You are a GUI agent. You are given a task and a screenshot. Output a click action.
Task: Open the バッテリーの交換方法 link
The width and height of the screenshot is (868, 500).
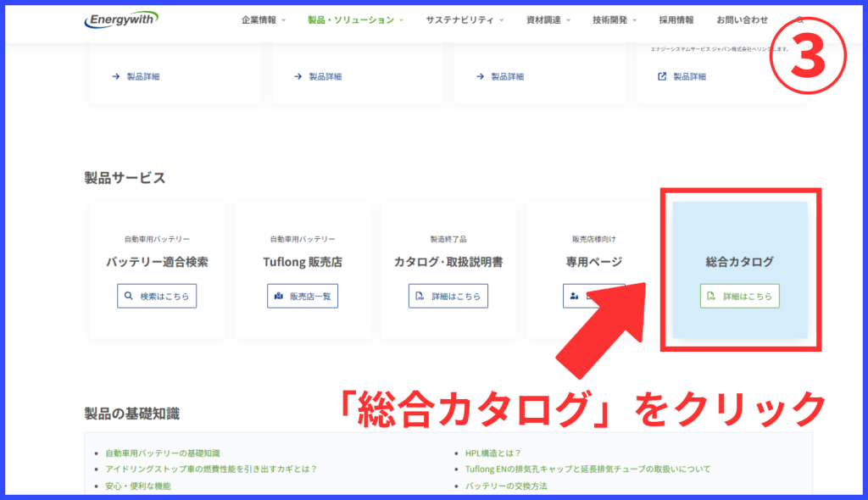(x=506, y=486)
